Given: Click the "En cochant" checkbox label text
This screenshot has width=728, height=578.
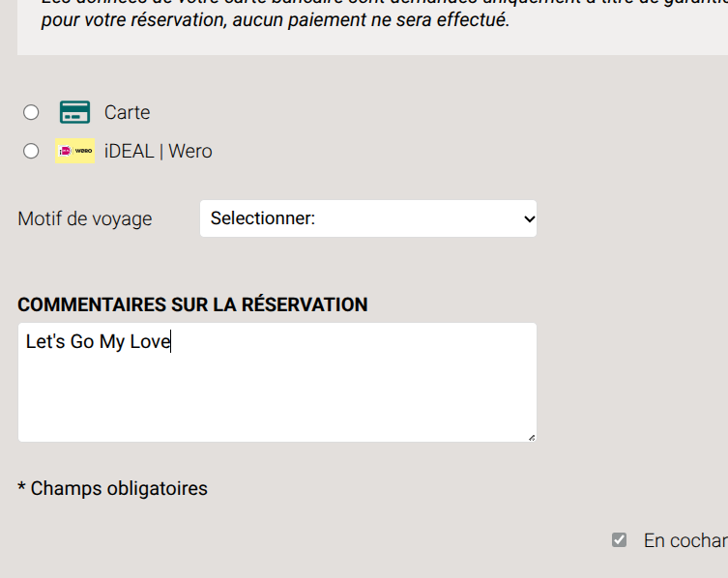Looking at the screenshot, I should 684,540.
